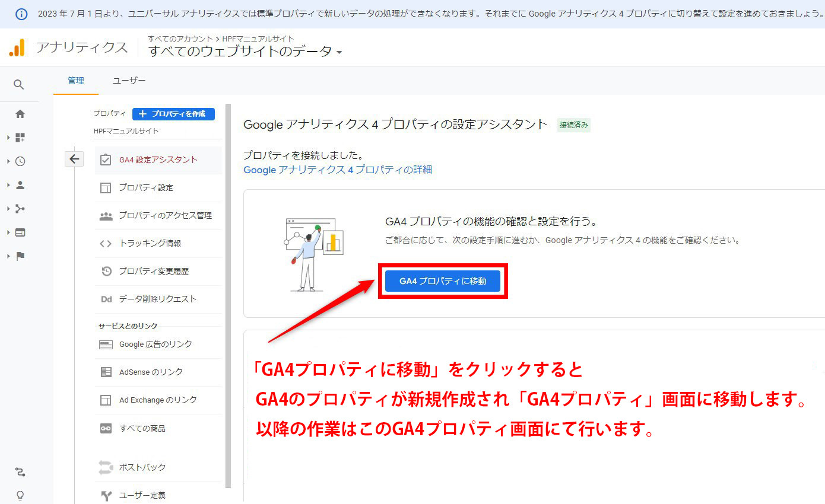825x504 pixels.
Task: Click the code brackets icon for トラッキング情報
Action: [x=106, y=244]
